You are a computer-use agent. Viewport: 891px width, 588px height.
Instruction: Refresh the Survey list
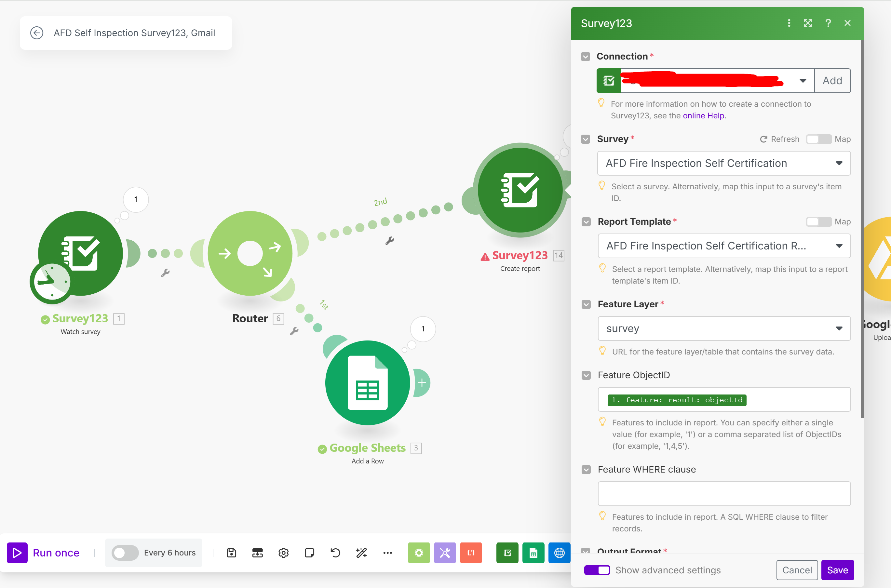pos(779,139)
